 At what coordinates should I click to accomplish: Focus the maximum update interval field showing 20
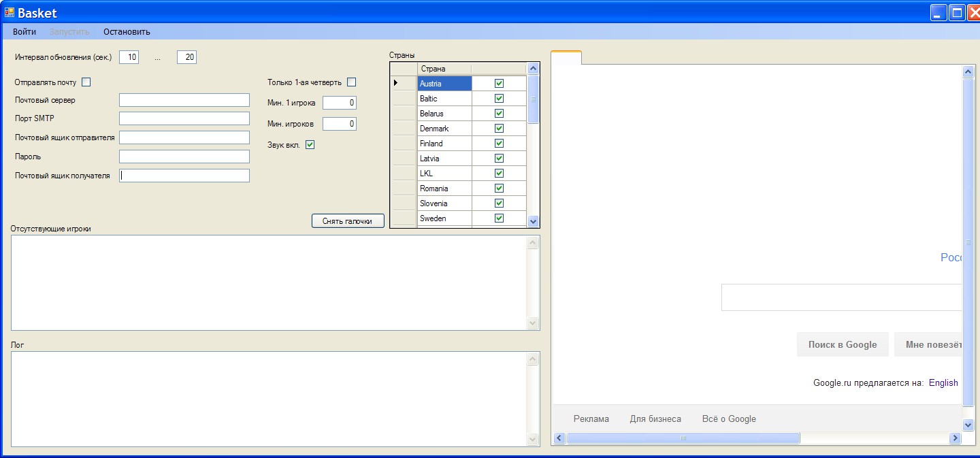click(x=186, y=58)
